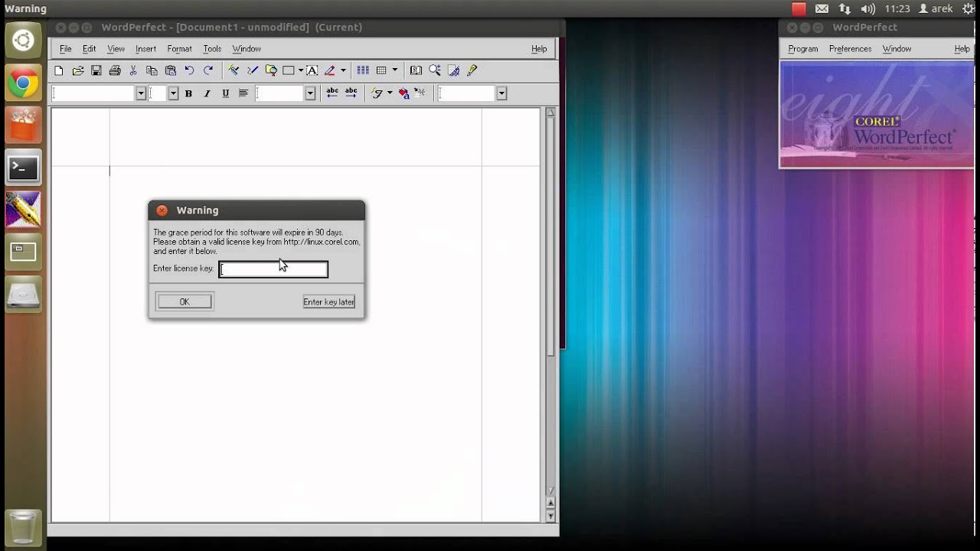Click the columns icon

pyautogui.click(x=363, y=70)
